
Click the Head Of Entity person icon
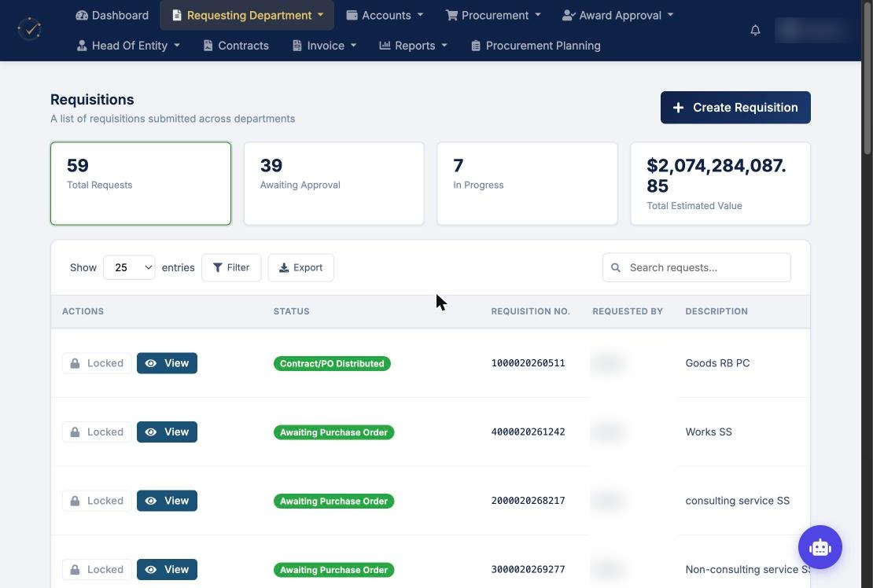pyautogui.click(x=82, y=46)
